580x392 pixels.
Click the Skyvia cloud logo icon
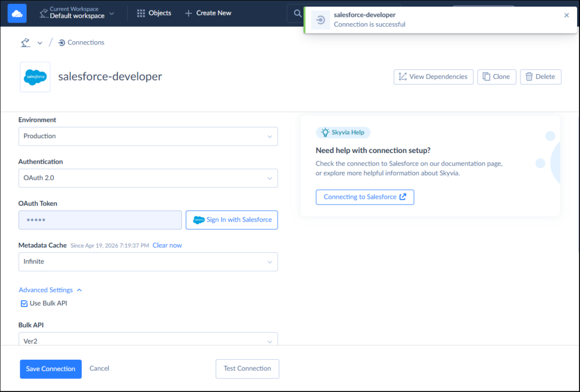coord(16,12)
